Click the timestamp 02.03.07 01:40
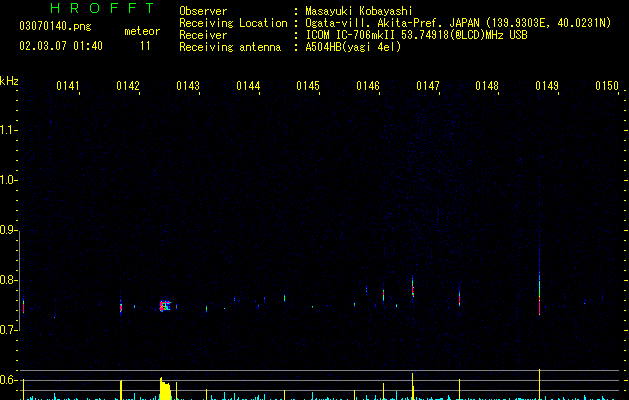629x400 pixels. (61, 46)
